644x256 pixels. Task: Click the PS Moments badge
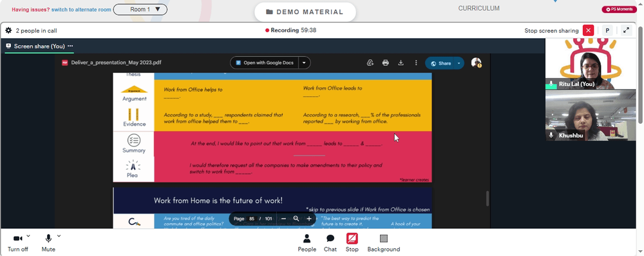[x=619, y=10]
